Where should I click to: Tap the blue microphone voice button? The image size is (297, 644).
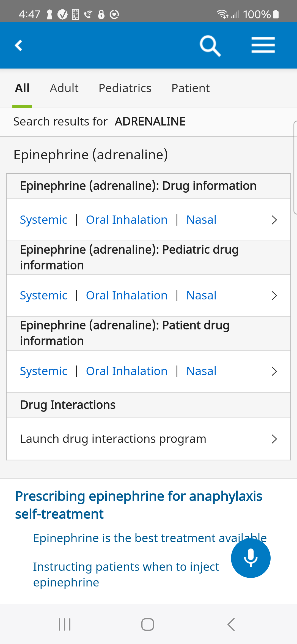click(251, 558)
